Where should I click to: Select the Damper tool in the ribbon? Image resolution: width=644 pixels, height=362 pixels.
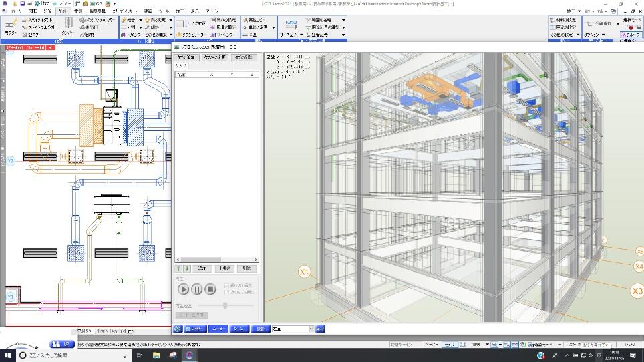point(67,27)
